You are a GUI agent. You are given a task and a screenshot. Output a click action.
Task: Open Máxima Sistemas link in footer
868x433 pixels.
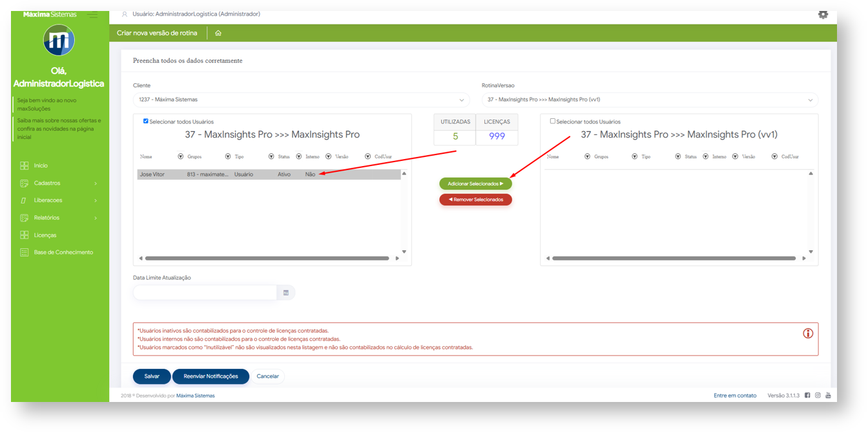coord(195,396)
